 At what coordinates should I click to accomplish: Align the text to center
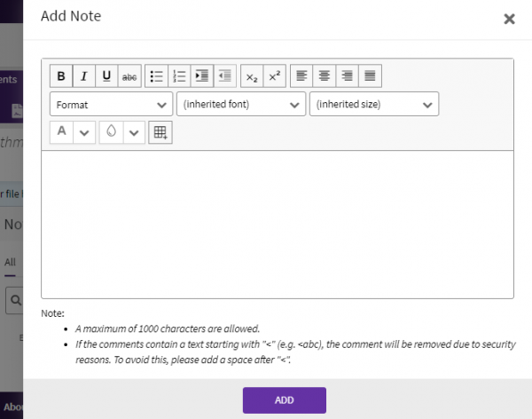pos(325,76)
